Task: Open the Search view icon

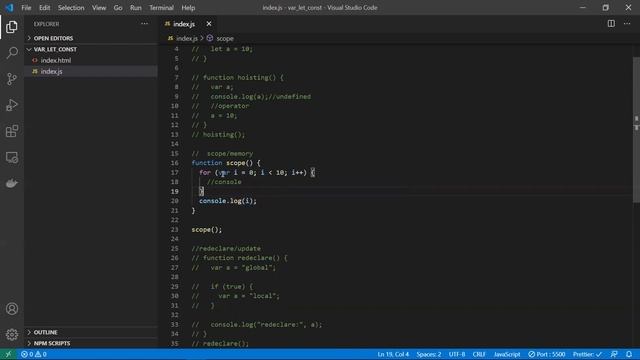Action: [12, 53]
